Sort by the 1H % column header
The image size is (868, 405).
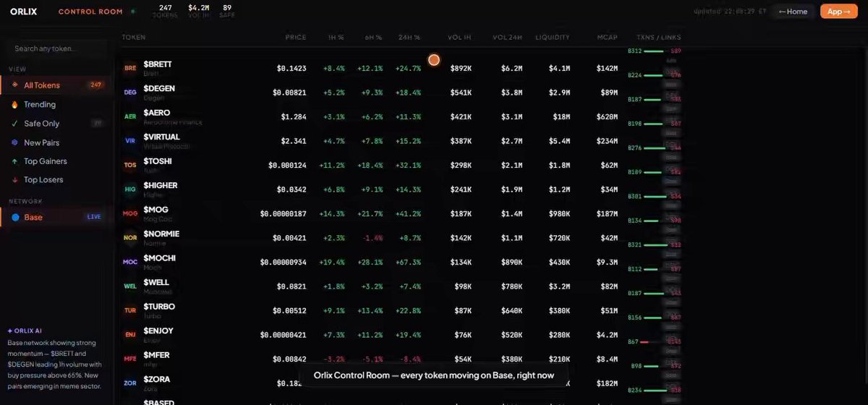tap(336, 37)
